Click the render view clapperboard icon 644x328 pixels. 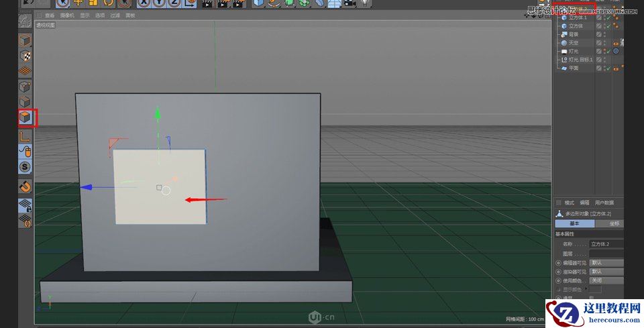point(208,4)
